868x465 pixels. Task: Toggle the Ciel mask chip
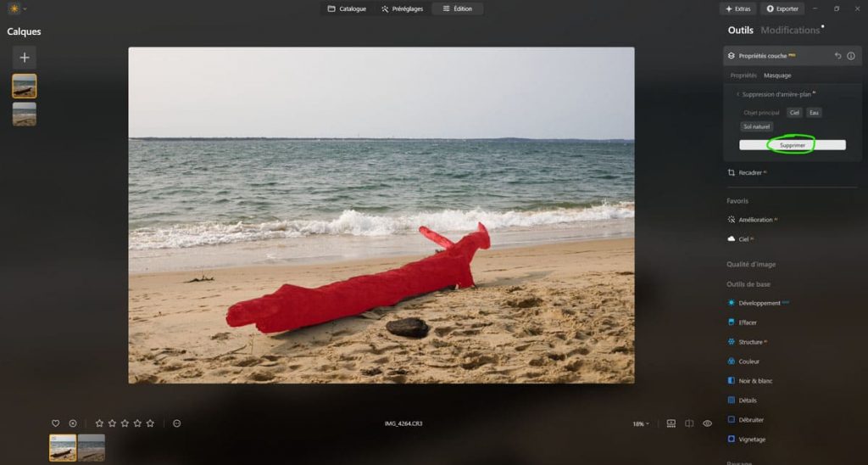[794, 112]
